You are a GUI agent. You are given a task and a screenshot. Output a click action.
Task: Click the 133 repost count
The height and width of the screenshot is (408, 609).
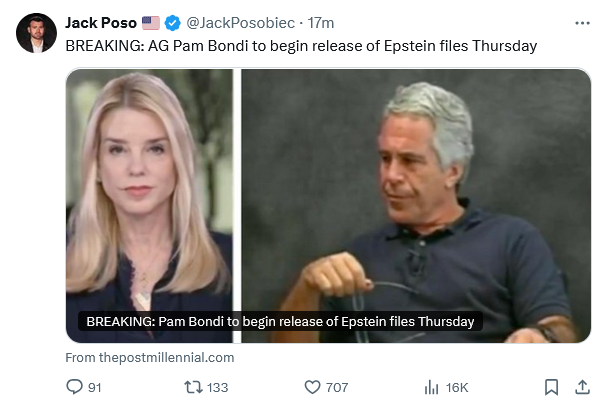tap(217, 387)
